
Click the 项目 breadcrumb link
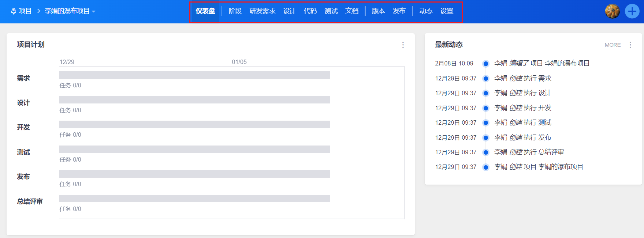pos(25,11)
